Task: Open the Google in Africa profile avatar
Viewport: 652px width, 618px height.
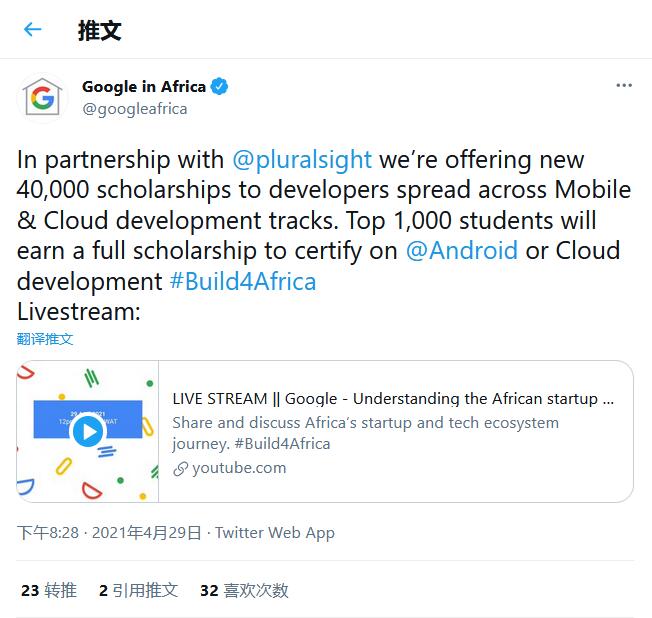Action: point(43,98)
